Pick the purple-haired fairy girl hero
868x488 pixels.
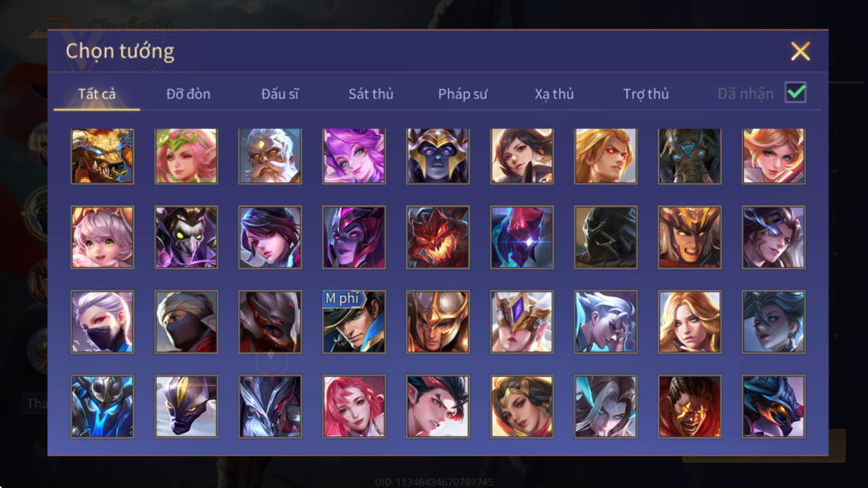(x=354, y=156)
